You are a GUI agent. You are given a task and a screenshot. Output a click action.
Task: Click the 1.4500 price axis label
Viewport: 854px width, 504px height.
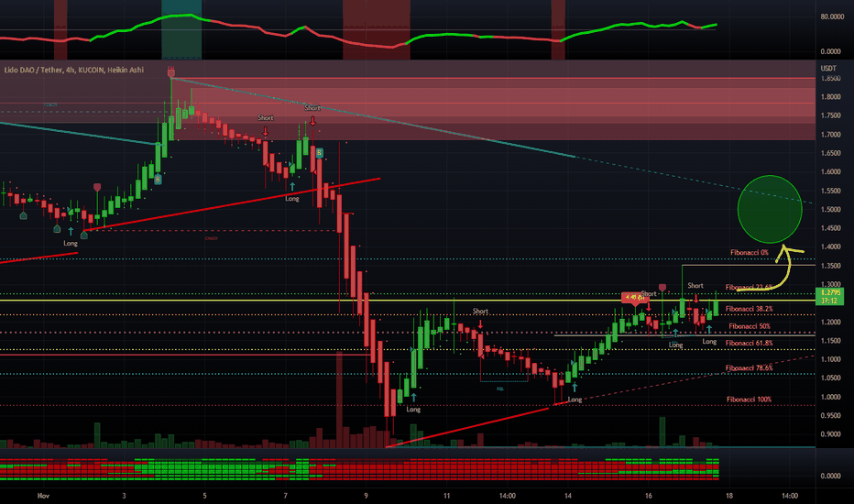click(830, 228)
